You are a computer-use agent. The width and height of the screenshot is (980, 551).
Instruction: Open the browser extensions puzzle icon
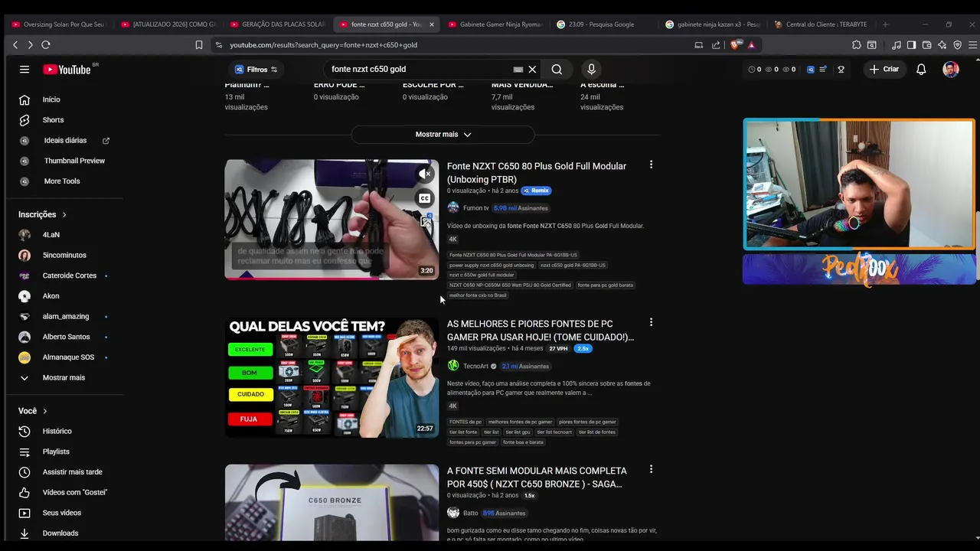tap(857, 45)
